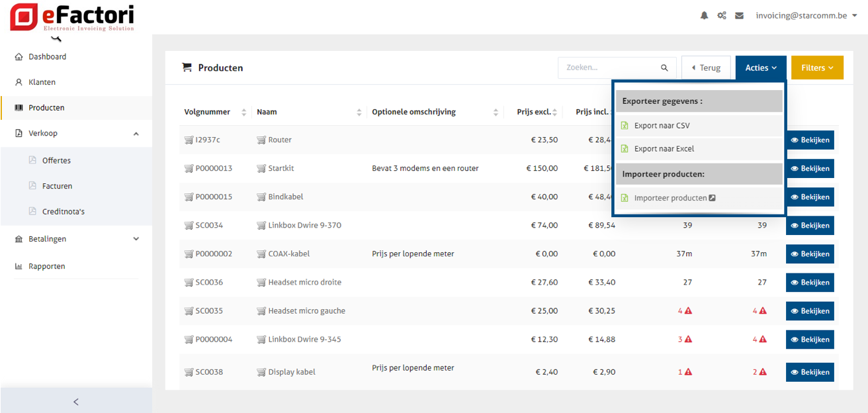The height and width of the screenshot is (413, 868).
Task: Click the search magnifier icon in Zoeken field
Action: point(664,68)
